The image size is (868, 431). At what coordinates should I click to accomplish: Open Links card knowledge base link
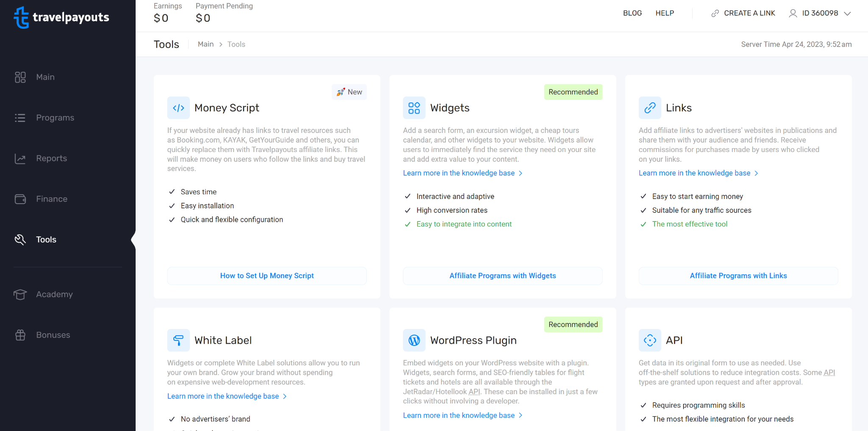(x=698, y=173)
